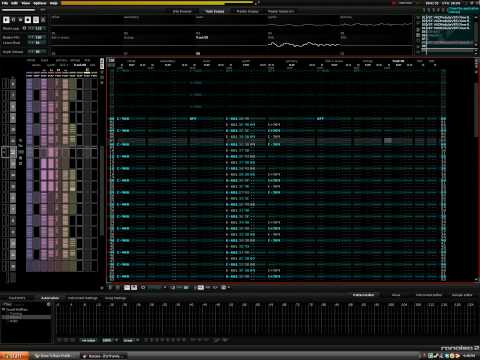The height and width of the screenshot is (360, 480).
Task: Open the Options menu
Action: 40,3
